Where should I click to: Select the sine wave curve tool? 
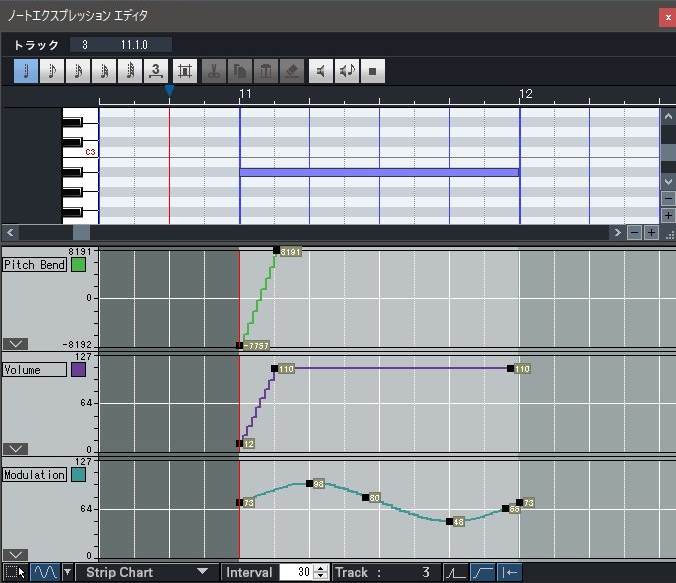click(44, 572)
